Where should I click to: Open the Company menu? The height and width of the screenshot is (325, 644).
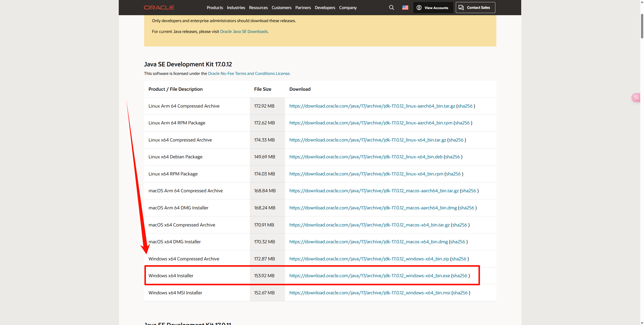tap(348, 8)
